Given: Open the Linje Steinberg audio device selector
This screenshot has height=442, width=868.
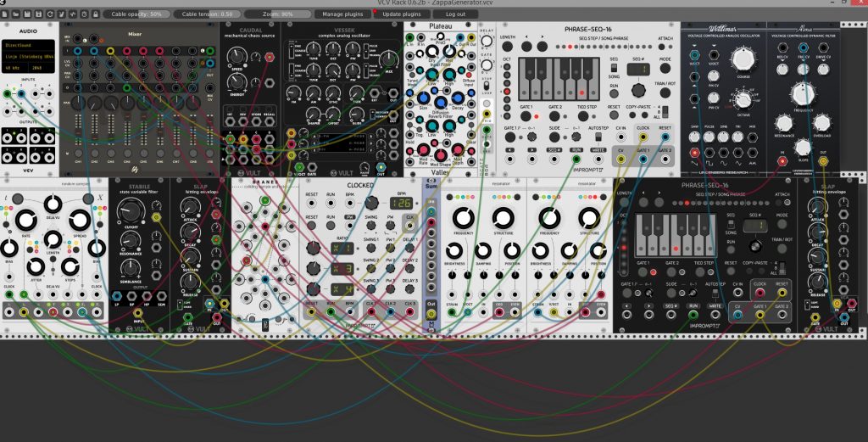Looking at the screenshot, I should [29, 57].
